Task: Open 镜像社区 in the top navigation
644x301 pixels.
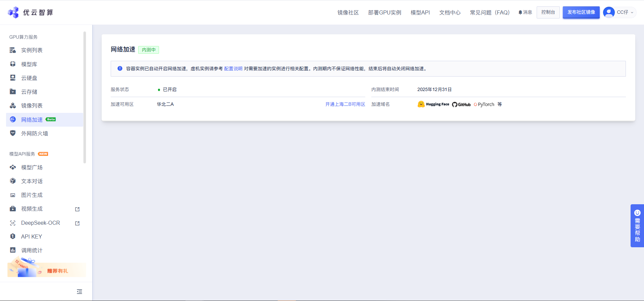Action: point(348,12)
